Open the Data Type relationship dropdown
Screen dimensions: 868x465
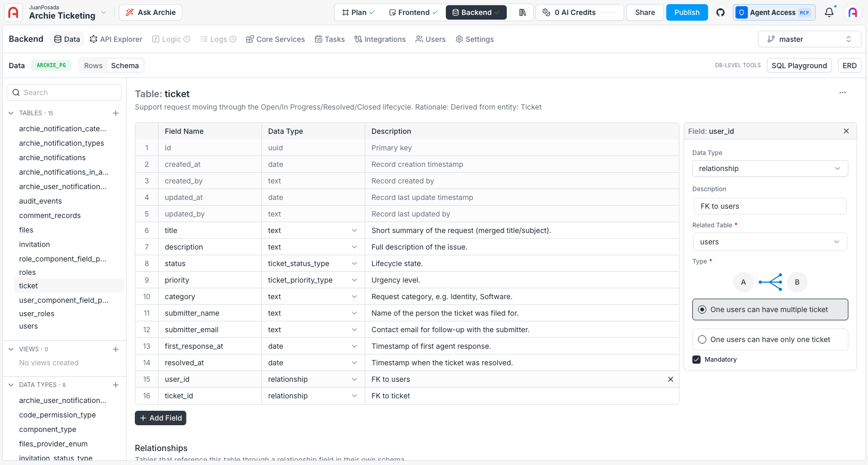[770, 168]
